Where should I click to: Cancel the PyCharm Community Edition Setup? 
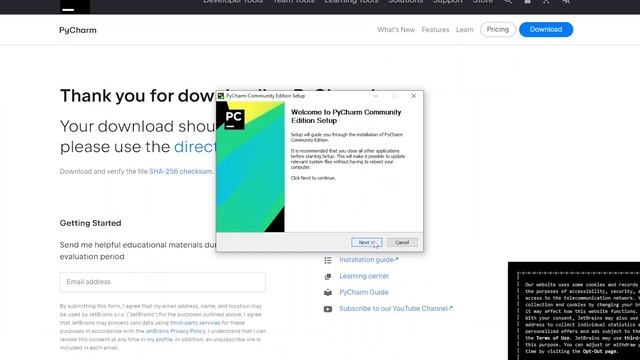[x=402, y=242]
